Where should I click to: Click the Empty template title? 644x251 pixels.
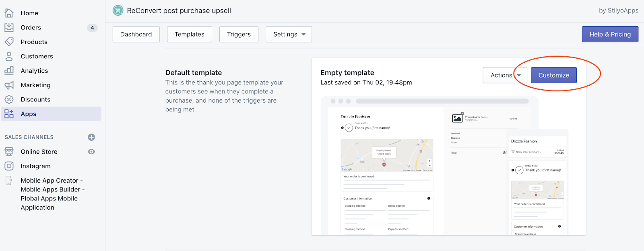[347, 73]
